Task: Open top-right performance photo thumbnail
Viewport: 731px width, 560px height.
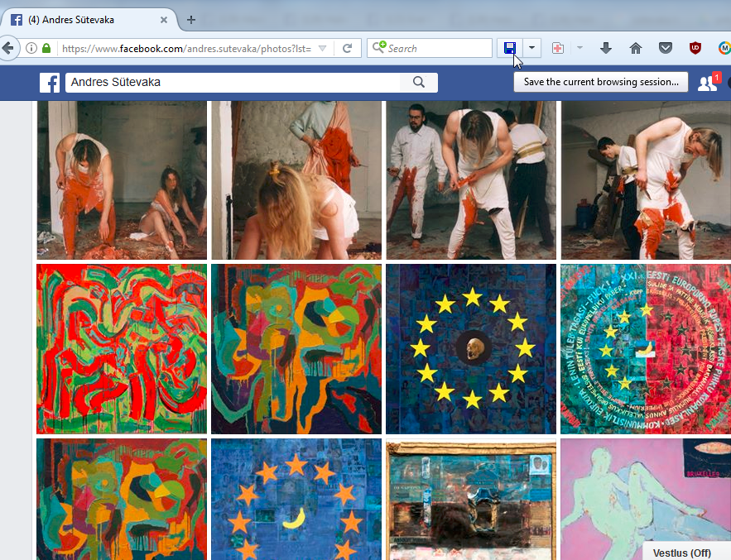Action: 646,179
